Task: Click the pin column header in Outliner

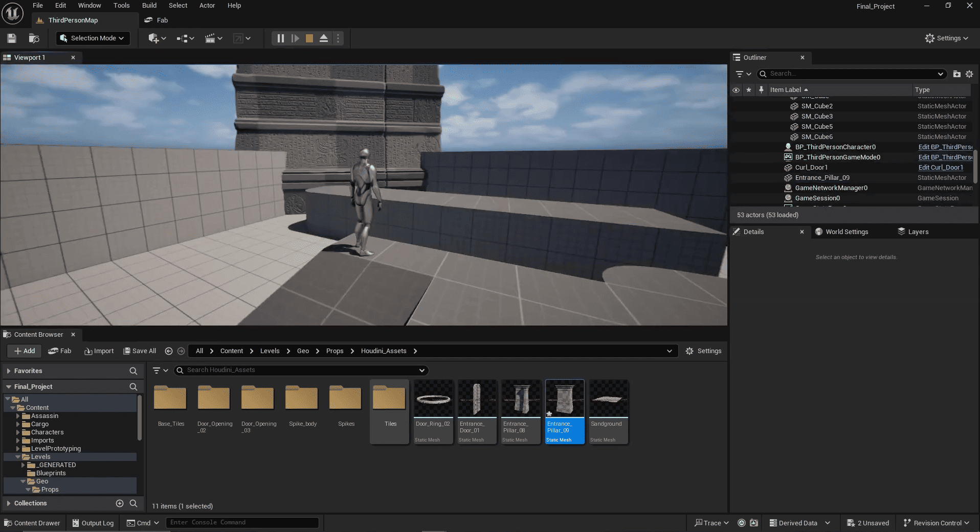Action: click(x=761, y=90)
